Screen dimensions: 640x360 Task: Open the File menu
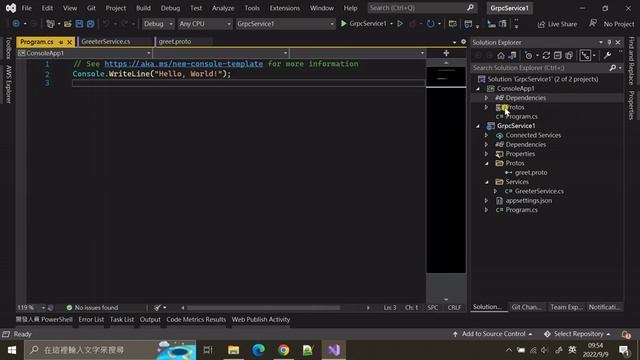27,8
